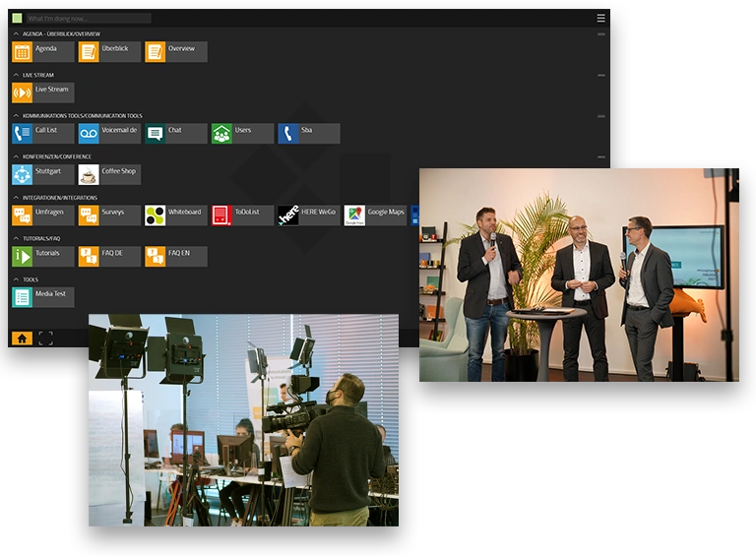Open the HERE WeGo tile

pyautogui.click(x=309, y=216)
